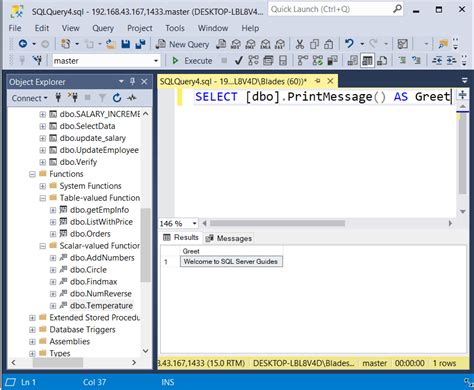Parse the query with the checkmark icon
Screen dimensions: 474x390
[x=238, y=61]
